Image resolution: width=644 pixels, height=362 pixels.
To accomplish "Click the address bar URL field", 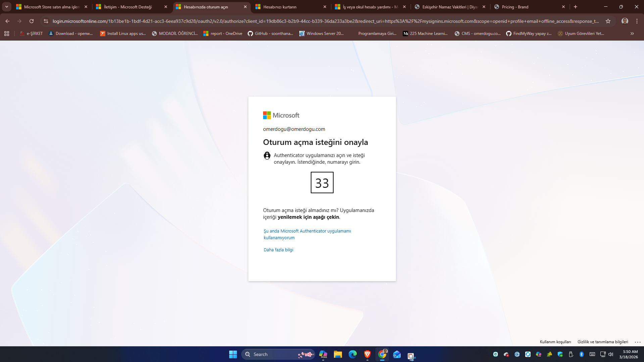I will tap(326, 21).
